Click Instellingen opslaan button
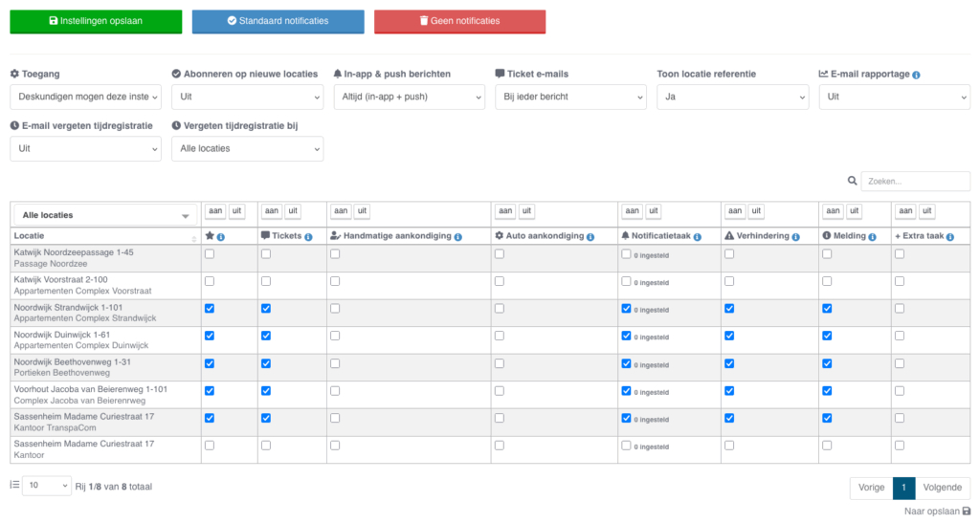The width and height of the screenshot is (980, 523). pos(96,21)
